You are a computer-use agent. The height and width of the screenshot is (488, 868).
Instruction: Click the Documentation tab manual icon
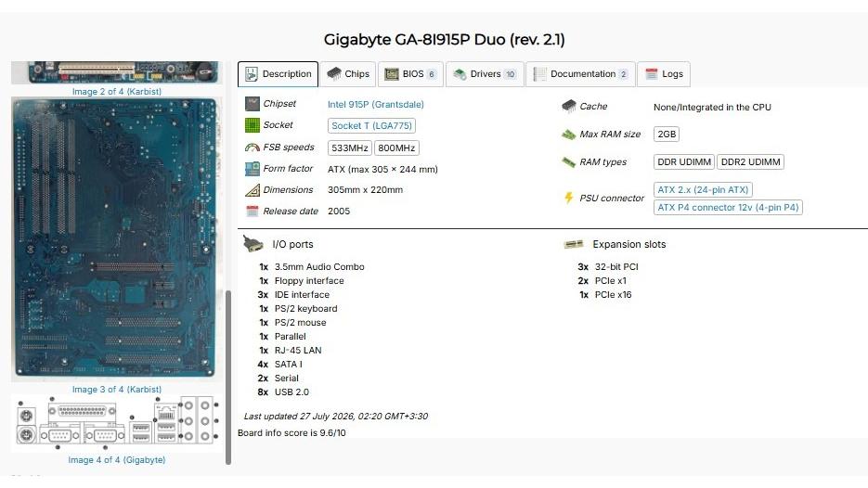pos(539,74)
